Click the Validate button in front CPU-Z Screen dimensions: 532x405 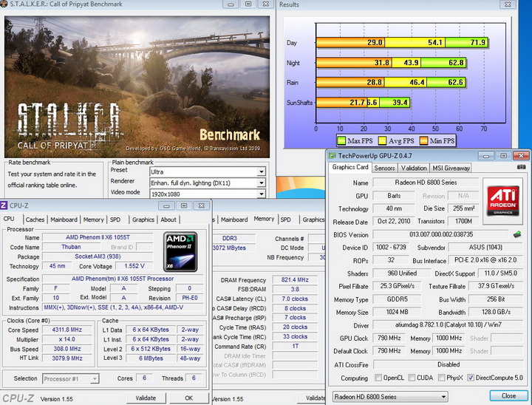point(146,398)
